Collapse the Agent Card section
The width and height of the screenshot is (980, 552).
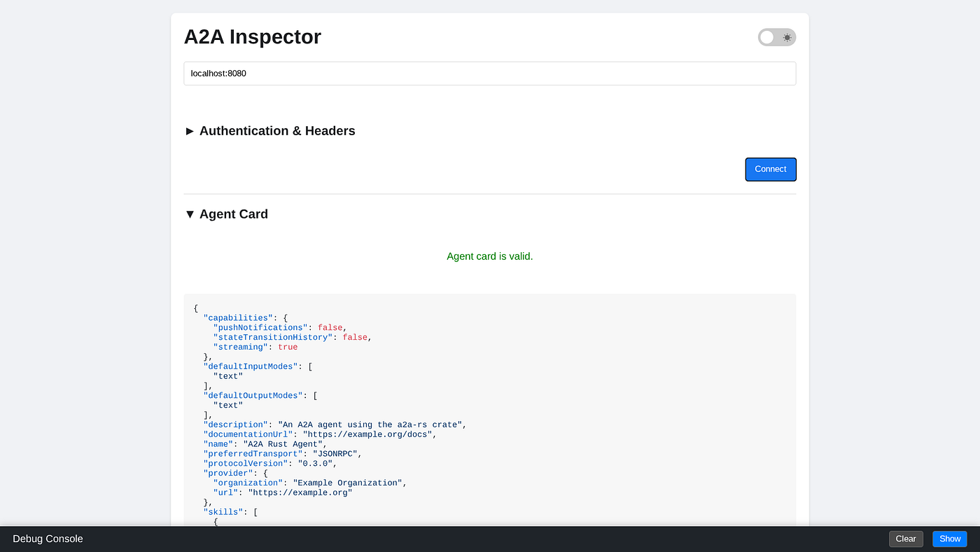coord(226,214)
